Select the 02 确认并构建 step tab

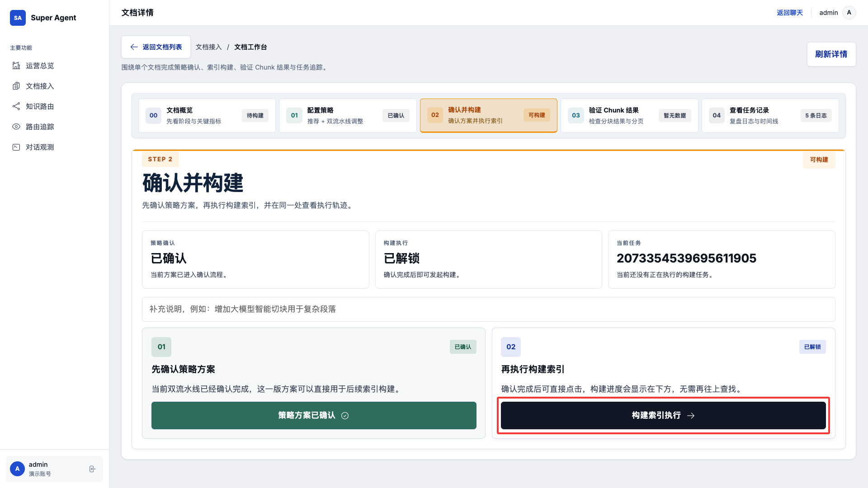(488, 116)
